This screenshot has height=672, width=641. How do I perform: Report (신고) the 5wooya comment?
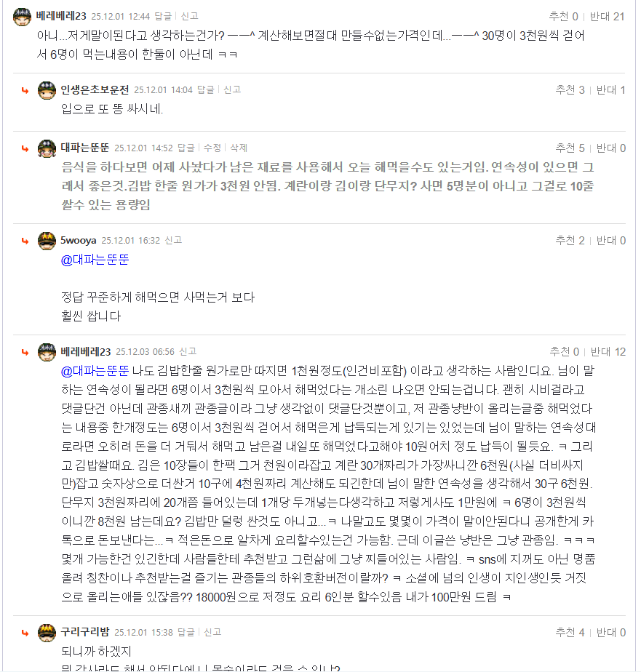coord(173,240)
